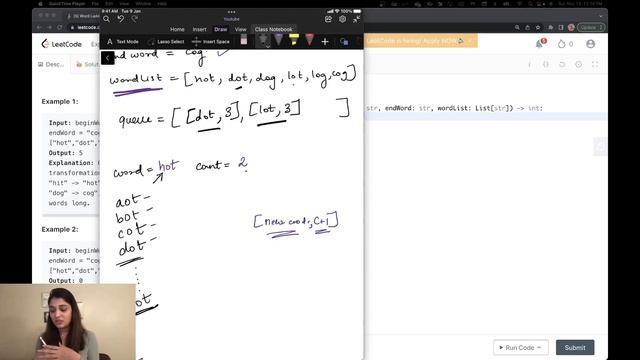Click the browser Update button
The width and height of the screenshot is (640, 360).
click(591, 27)
